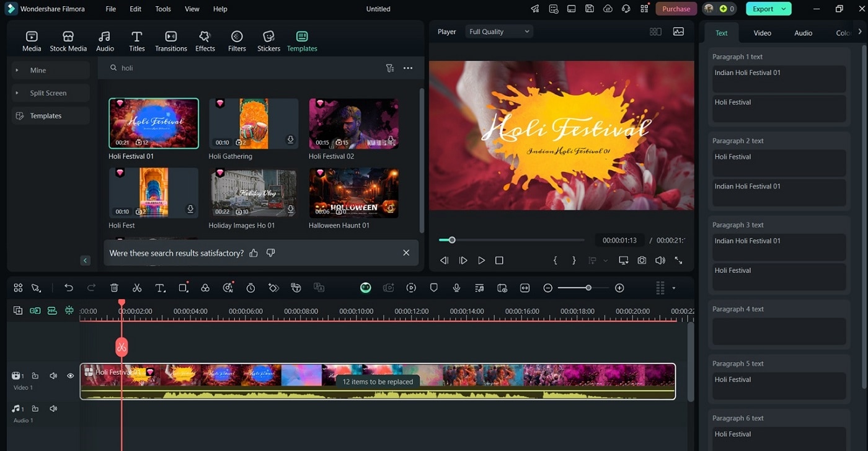Open the Titles panel

click(137, 41)
